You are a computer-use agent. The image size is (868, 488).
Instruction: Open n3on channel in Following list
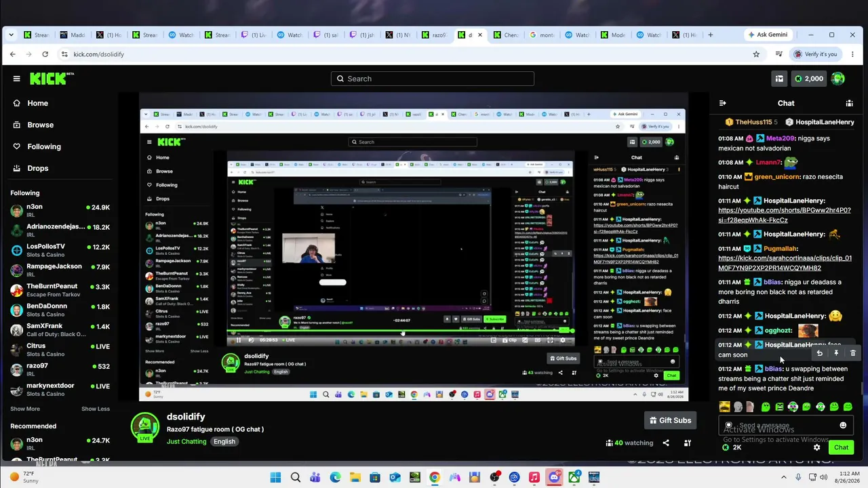point(60,210)
